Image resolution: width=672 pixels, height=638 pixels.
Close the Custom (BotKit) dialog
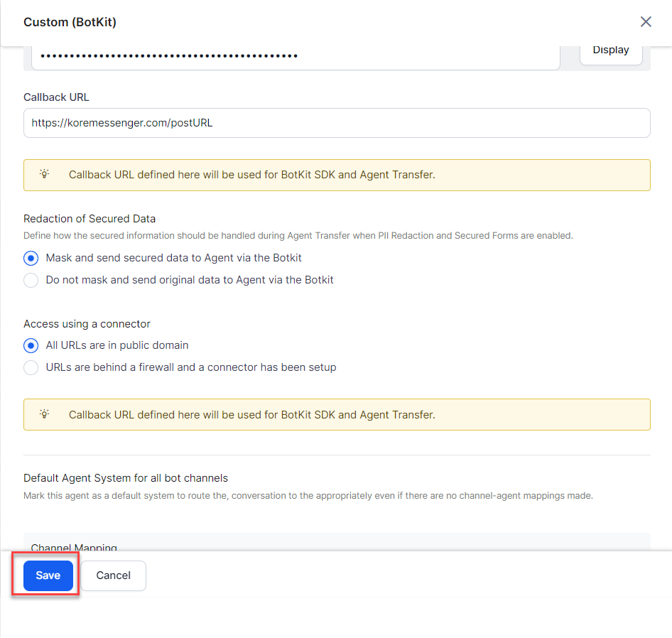click(646, 22)
